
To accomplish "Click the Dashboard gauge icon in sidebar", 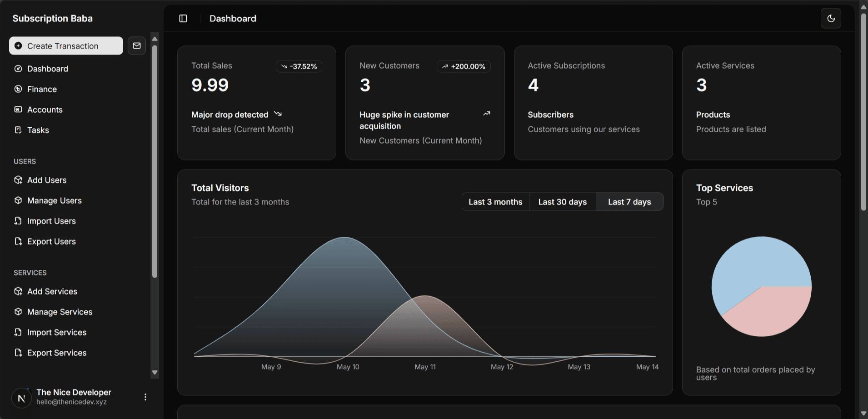I will pos(18,69).
